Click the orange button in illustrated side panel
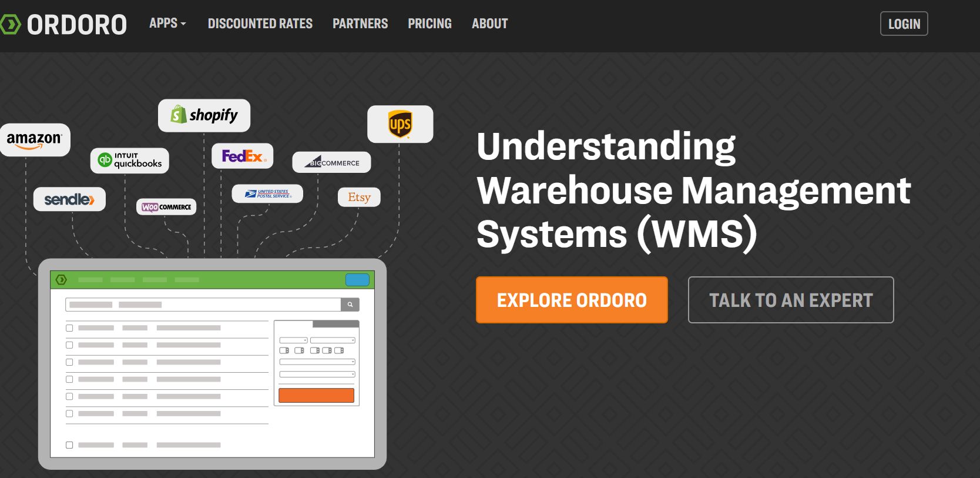 (316, 395)
